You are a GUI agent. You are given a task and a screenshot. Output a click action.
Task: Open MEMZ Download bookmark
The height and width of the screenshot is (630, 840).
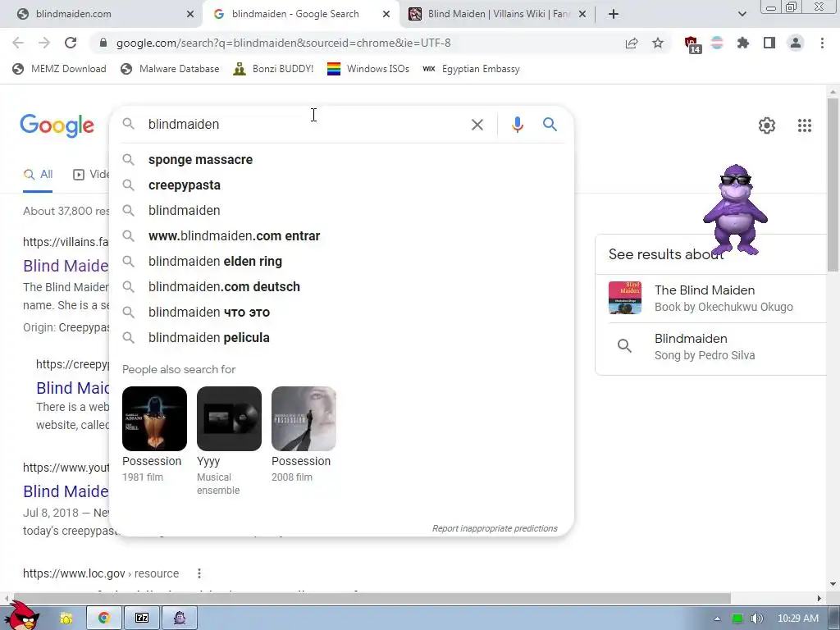(59, 69)
